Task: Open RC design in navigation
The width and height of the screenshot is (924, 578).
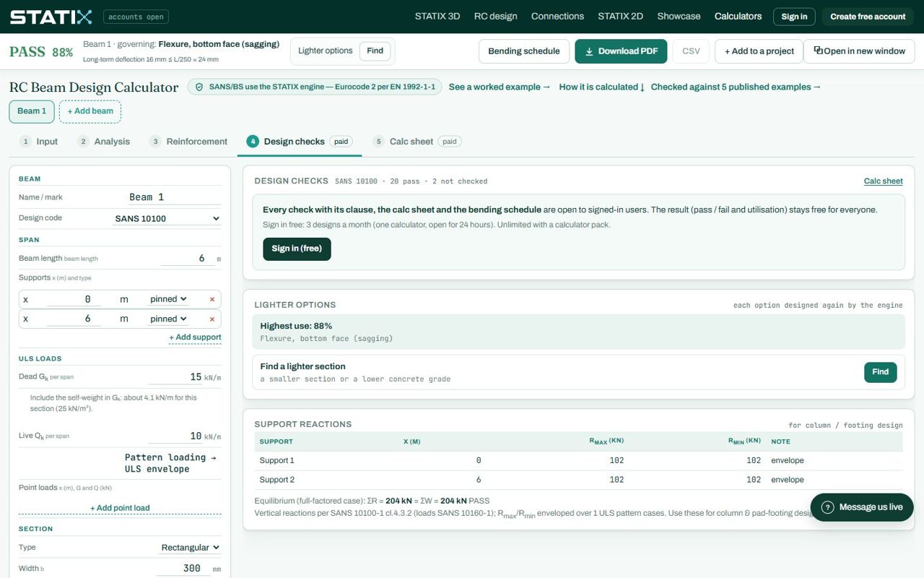Action: [x=495, y=17]
